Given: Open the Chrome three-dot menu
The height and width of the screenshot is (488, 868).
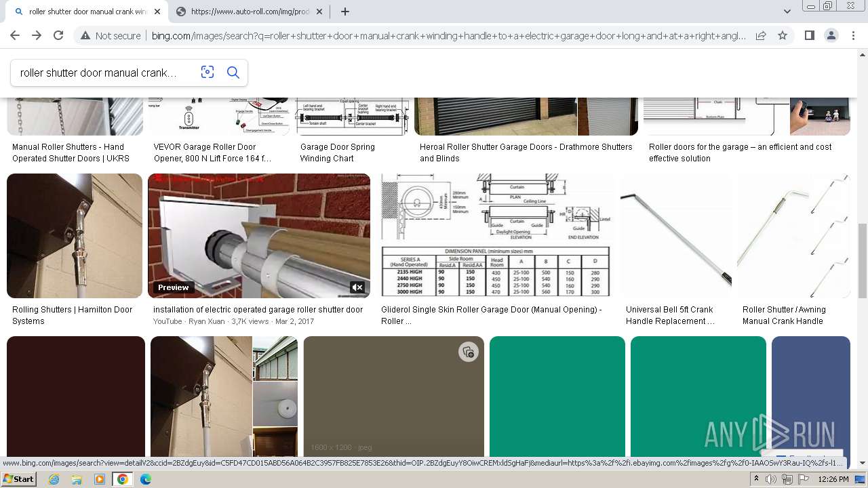Looking at the screenshot, I should tap(852, 36).
